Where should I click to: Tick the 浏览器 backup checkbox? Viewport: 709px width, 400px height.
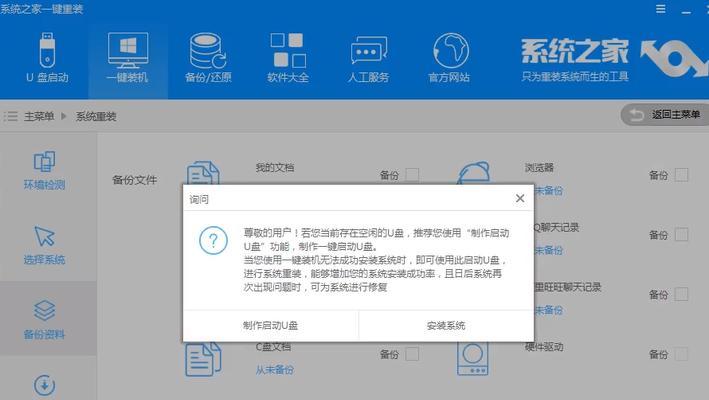[x=681, y=175]
